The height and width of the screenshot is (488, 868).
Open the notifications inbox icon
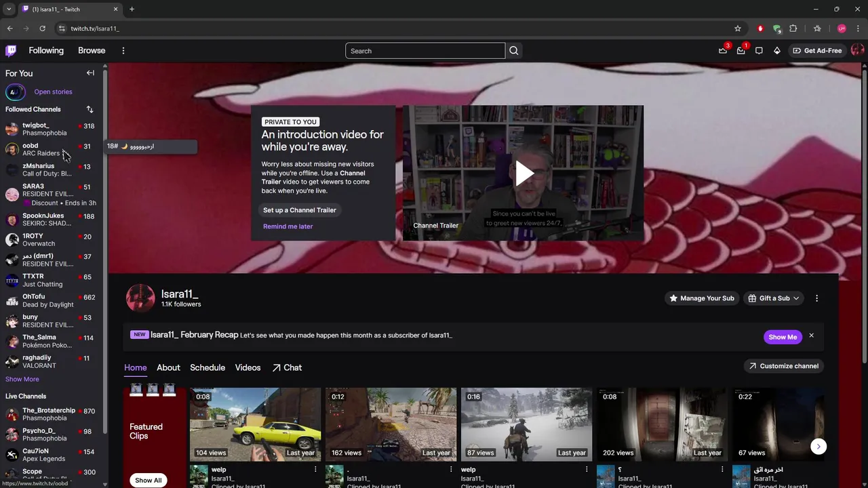[x=741, y=51]
